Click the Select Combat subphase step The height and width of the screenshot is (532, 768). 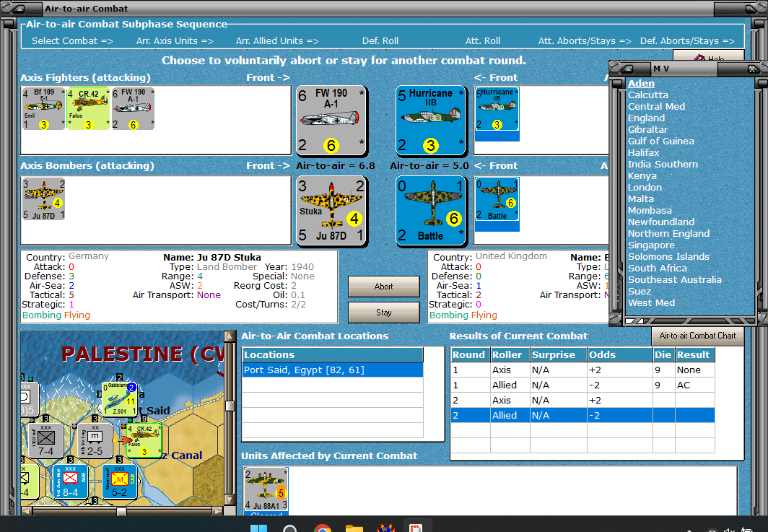(x=72, y=41)
